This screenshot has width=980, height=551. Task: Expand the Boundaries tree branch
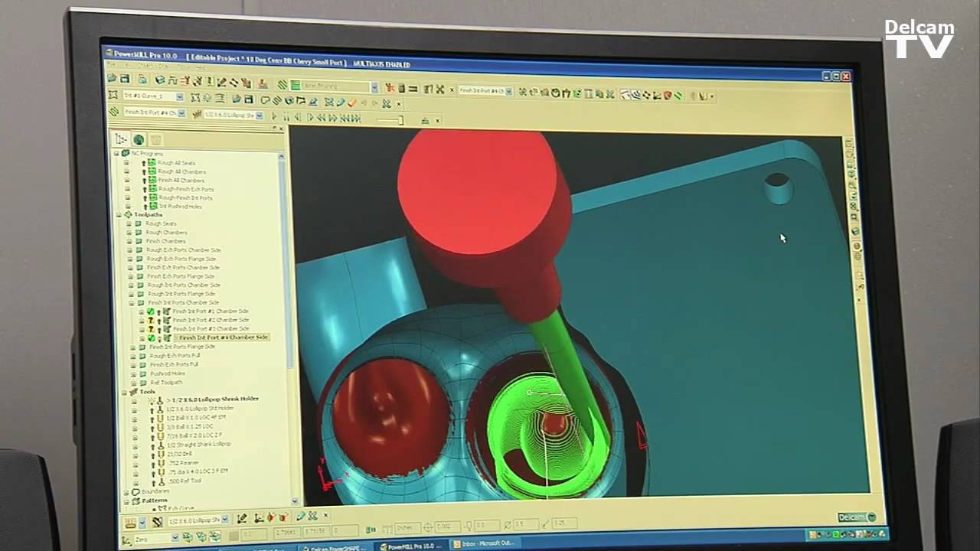pos(126,491)
